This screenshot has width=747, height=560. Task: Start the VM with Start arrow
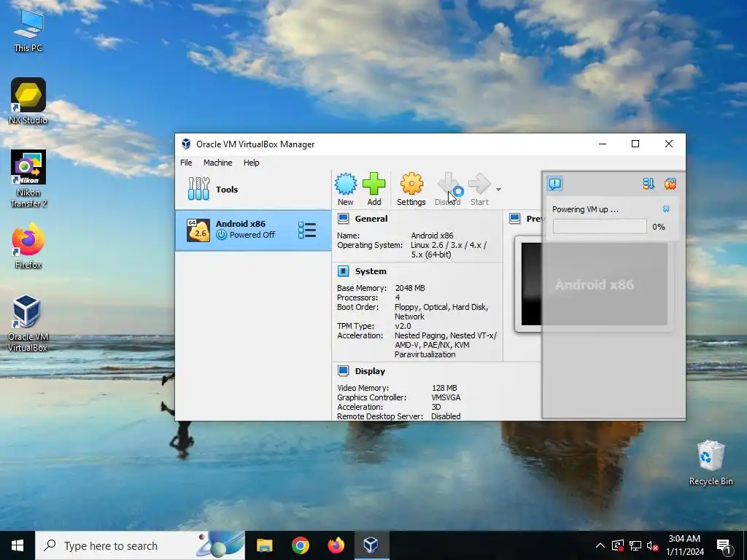pos(479,189)
